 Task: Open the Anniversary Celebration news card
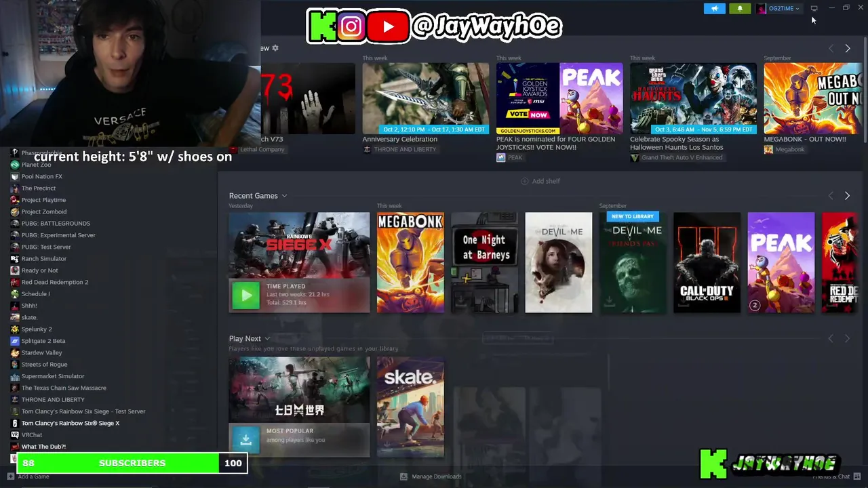pyautogui.click(x=425, y=103)
